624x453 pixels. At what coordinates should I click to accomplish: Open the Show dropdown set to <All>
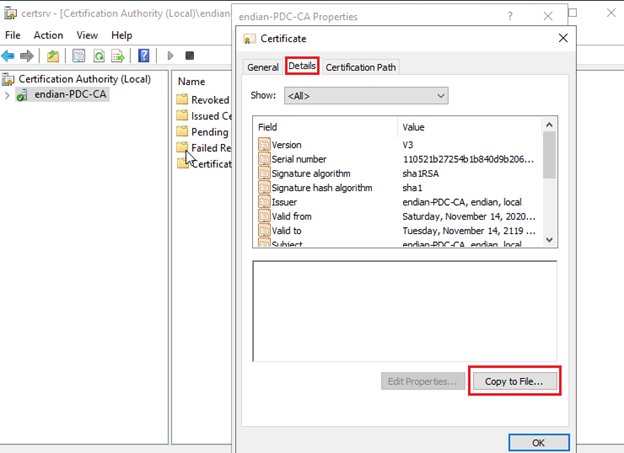(366, 96)
